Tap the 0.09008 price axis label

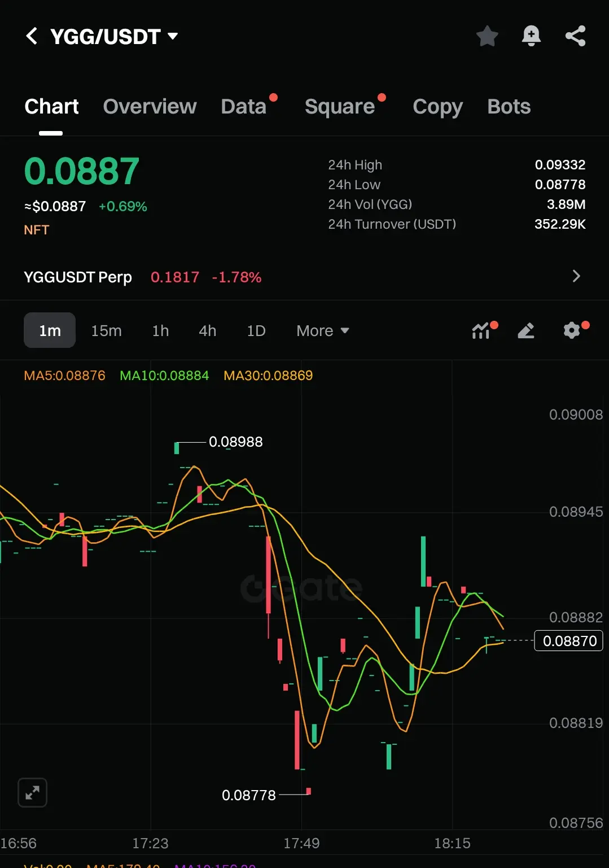tap(576, 415)
